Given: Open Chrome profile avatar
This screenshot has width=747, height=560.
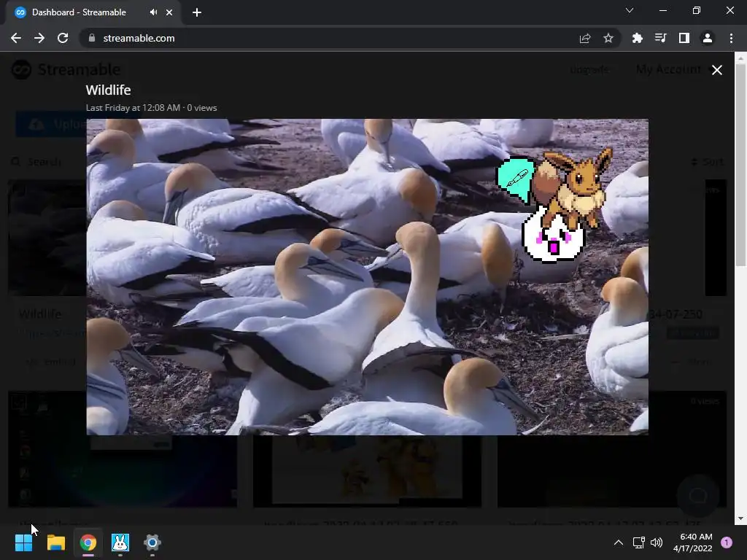Looking at the screenshot, I should tap(708, 38).
